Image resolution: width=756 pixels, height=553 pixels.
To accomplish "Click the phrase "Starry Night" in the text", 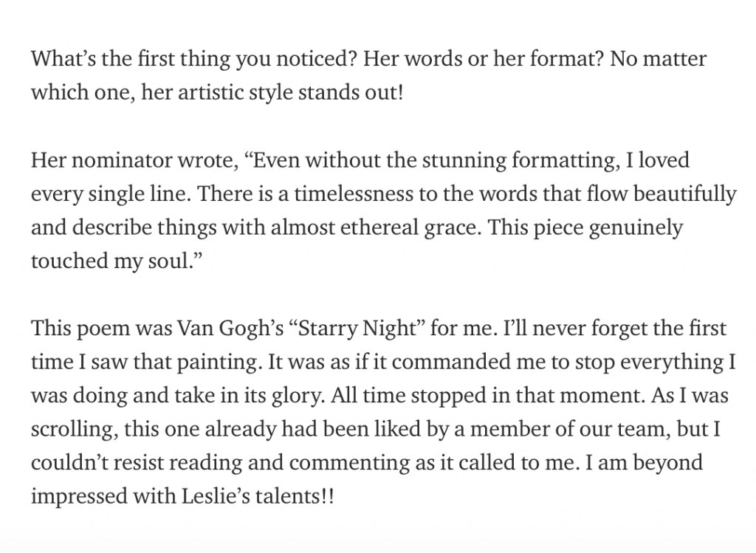I will [x=357, y=329].
